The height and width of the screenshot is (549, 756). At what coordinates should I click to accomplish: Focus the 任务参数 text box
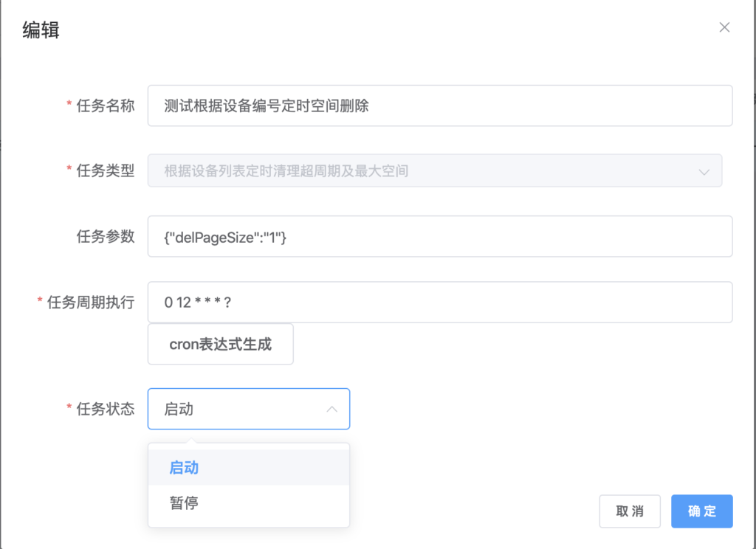click(x=439, y=236)
